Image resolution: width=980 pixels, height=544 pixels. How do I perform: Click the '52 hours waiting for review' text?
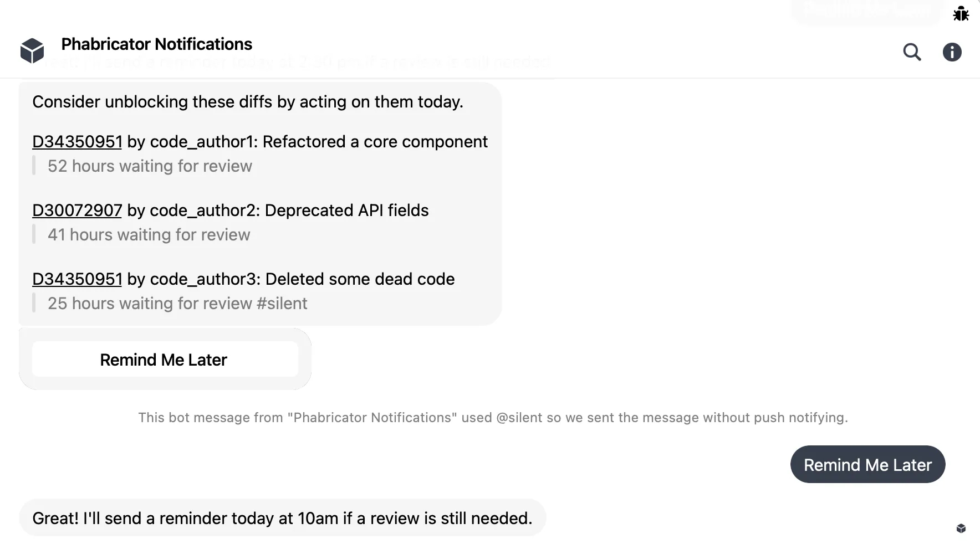[150, 166]
